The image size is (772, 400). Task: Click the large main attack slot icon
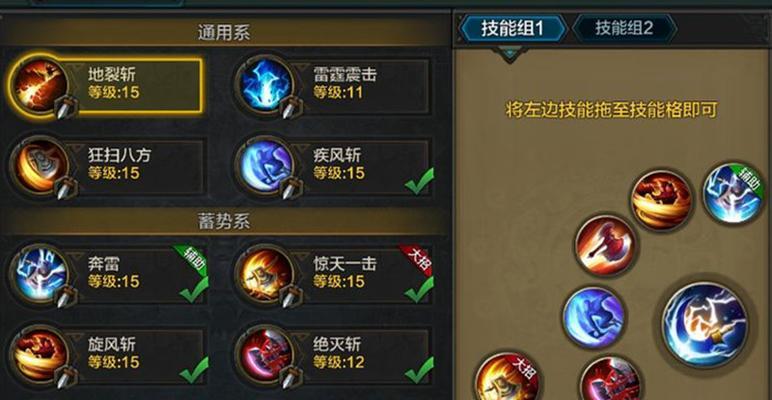(705, 325)
